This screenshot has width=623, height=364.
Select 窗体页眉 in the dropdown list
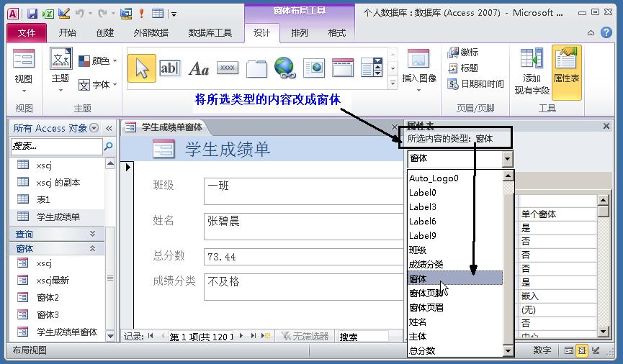pyautogui.click(x=455, y=308)
